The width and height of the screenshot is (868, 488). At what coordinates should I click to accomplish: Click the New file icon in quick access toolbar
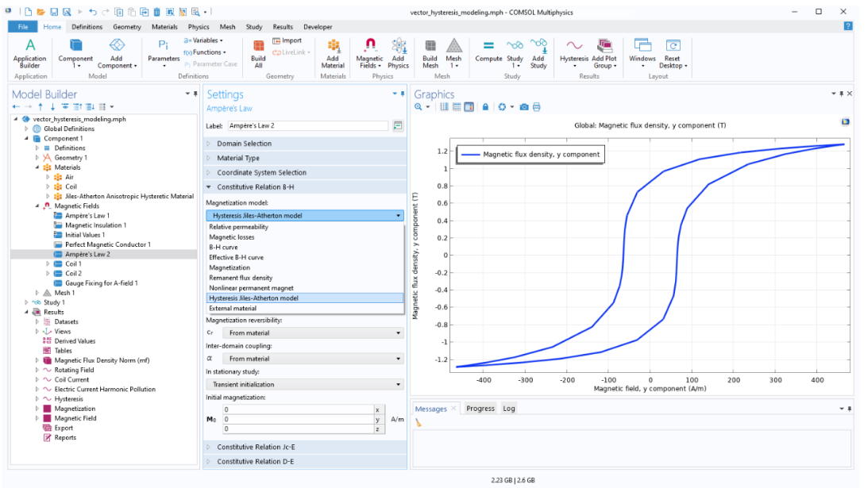pos(29,12)
